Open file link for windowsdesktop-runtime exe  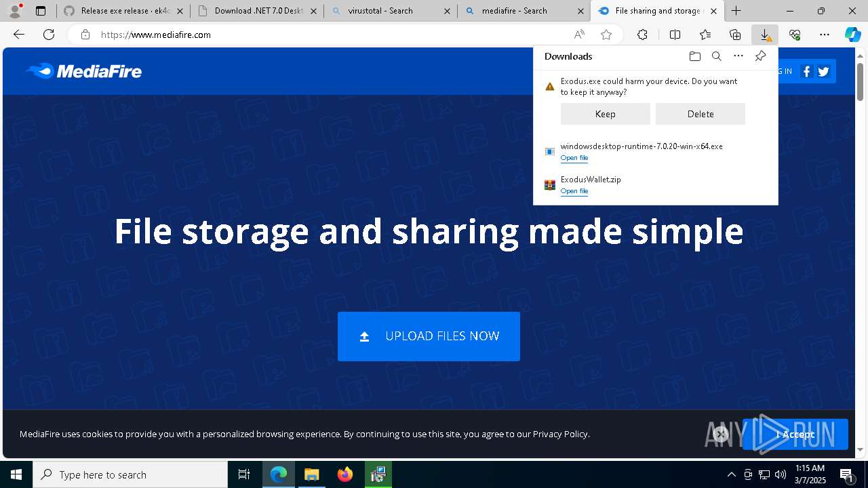click(x=574, y=158)
